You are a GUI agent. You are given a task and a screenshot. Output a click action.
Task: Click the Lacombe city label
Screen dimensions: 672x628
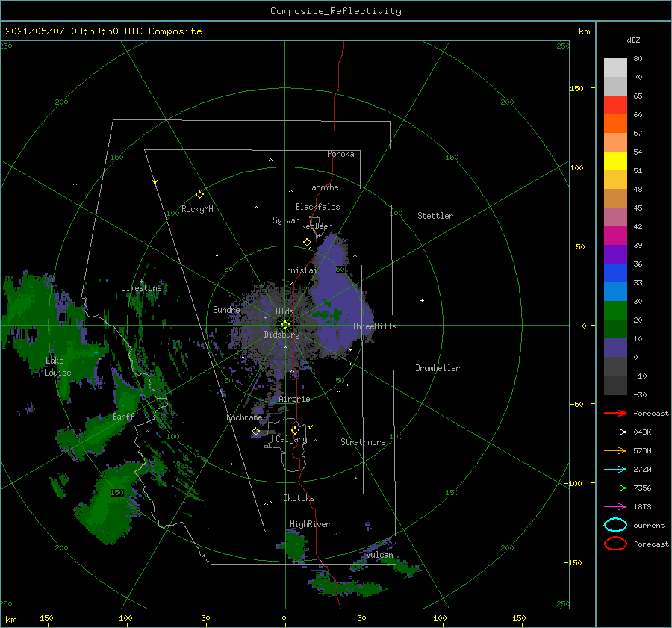323,187
